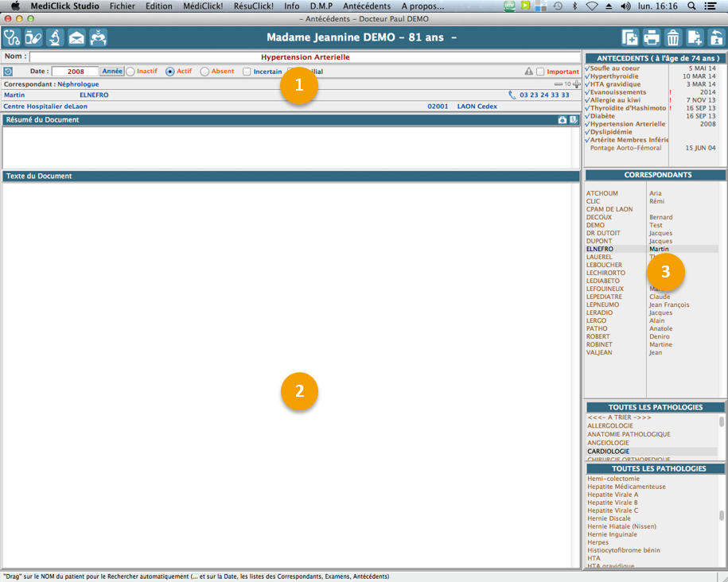Enable the Incertain checkbox
The height and width of the screenshot is (582, 728).
click(x=247, y=72)
